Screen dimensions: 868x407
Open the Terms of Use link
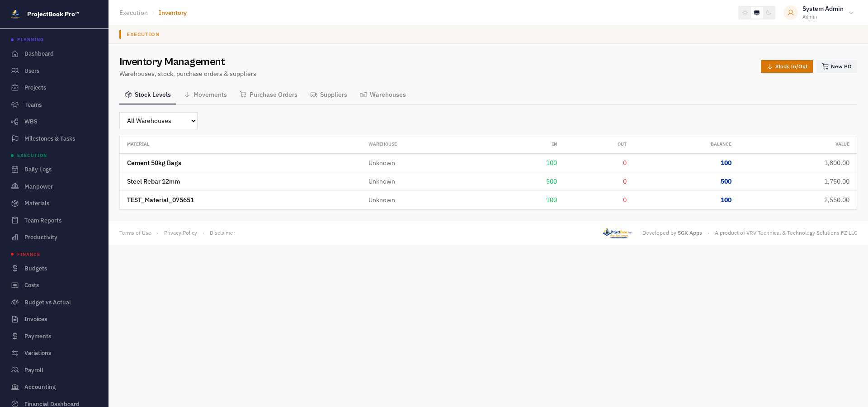click(x=135, y=233)
